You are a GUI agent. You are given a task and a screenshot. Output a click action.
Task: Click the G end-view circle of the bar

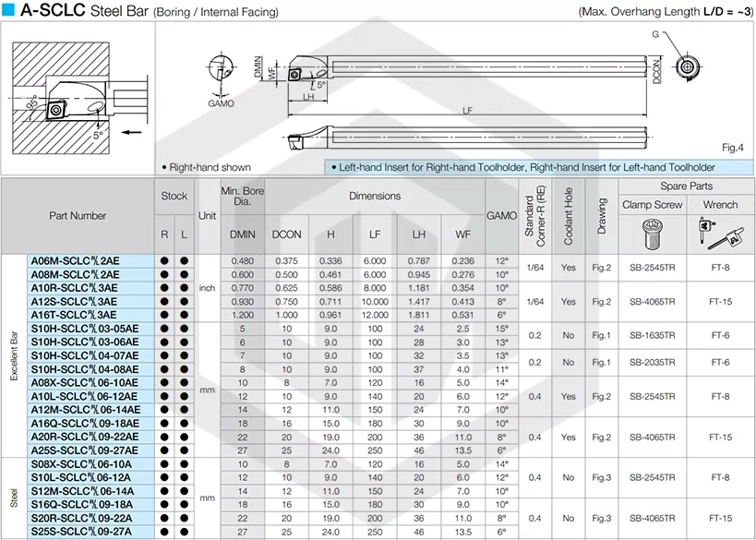click(688, 67)
